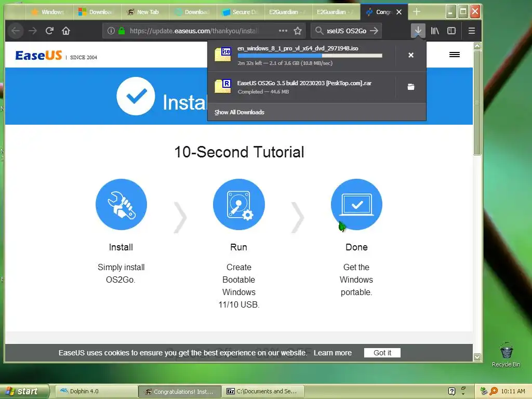Screen dimensions: 532x399
Task: Switch to the Microsoft Download tab
Action: [97, 12]
